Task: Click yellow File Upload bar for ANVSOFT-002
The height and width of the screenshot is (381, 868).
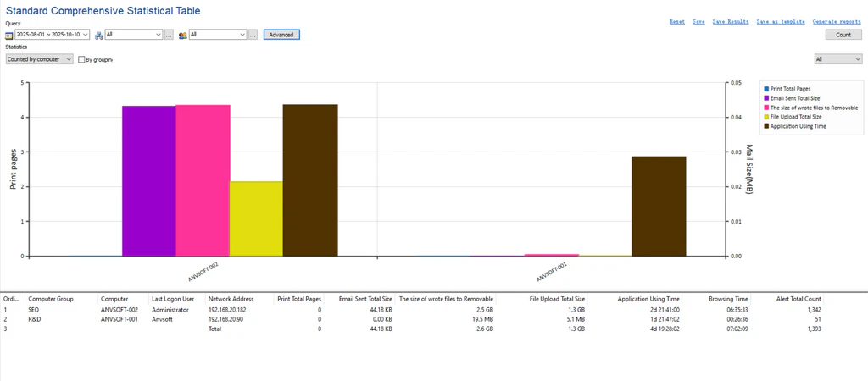Action: coord(256,219)
